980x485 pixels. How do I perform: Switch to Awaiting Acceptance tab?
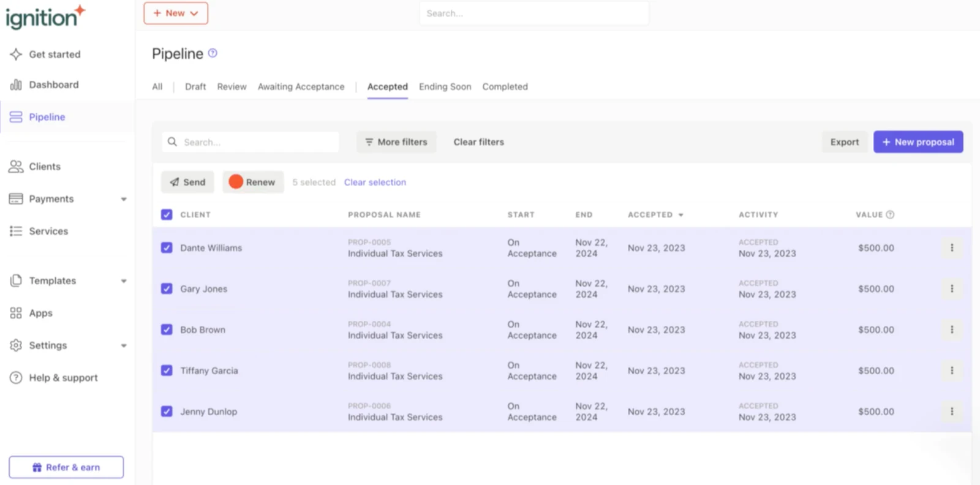301,87
